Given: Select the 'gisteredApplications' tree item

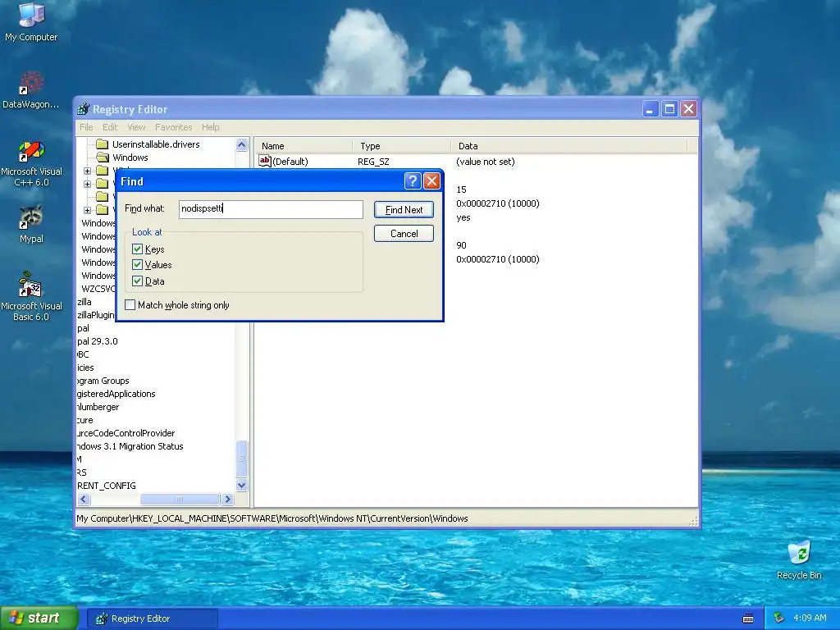Looking at the screenshot, I should point(116,394).
